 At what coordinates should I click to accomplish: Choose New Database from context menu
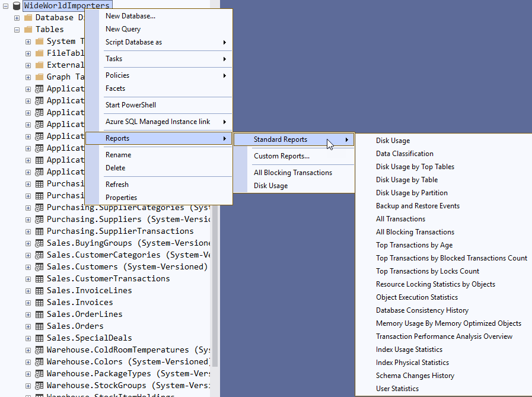coord(159,16)
